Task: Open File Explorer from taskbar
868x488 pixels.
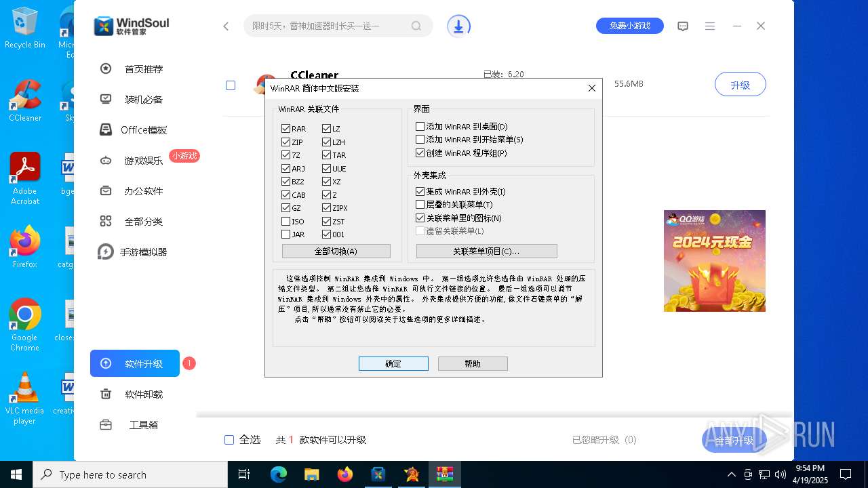Action: click(x=311, y=474)
